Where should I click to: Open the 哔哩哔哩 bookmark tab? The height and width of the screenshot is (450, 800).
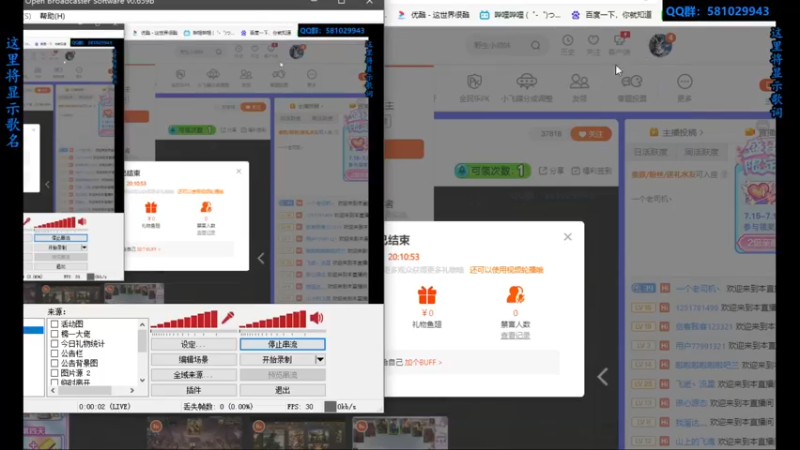click(x=519, y=15)
